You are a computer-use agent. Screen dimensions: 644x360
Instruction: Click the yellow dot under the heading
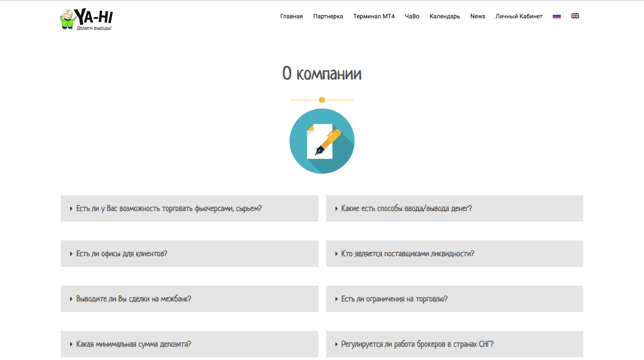[322, 100]
